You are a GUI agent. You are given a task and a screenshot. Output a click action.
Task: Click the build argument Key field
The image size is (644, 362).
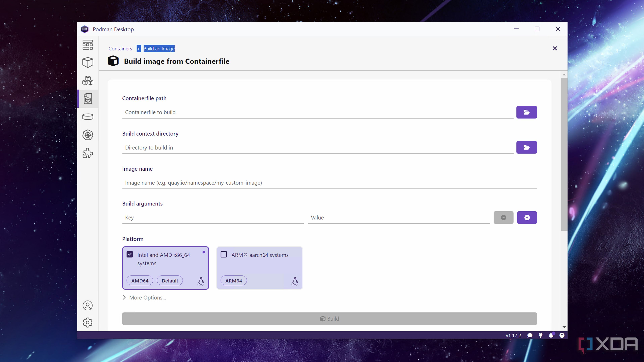click(x=213, y=218)
